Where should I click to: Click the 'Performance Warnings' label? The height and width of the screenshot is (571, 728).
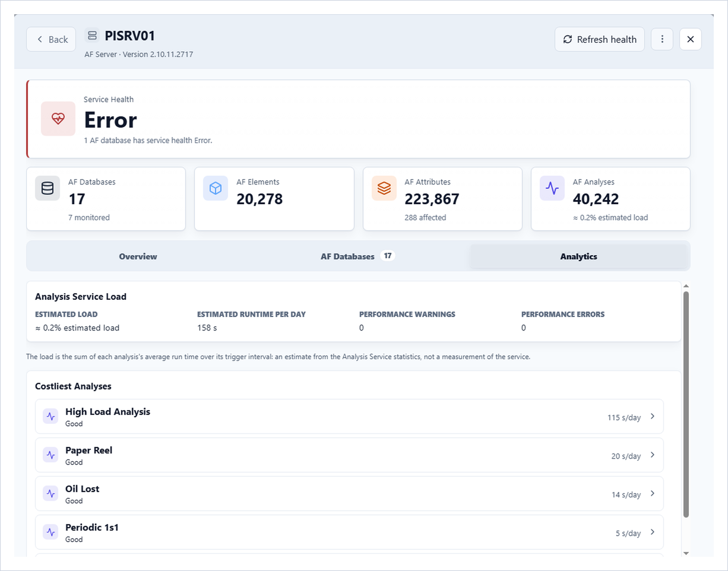(407, 315)
